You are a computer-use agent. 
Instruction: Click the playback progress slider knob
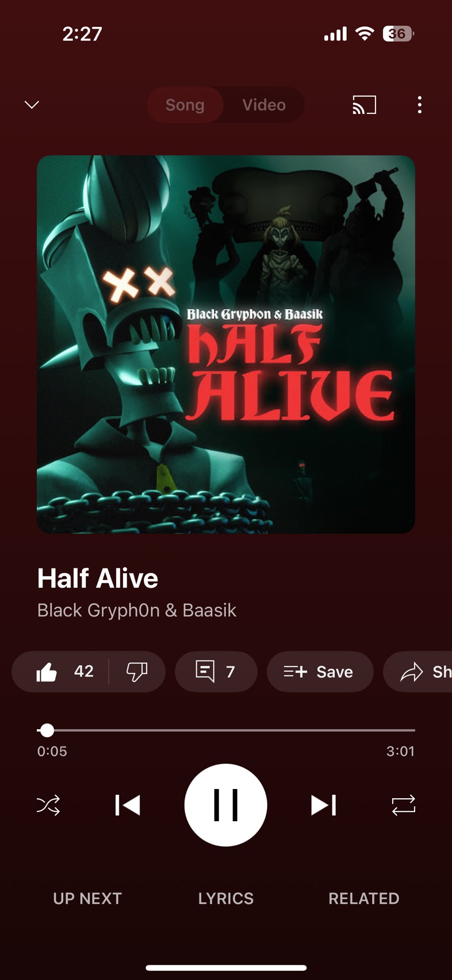[x=47, y=730]
